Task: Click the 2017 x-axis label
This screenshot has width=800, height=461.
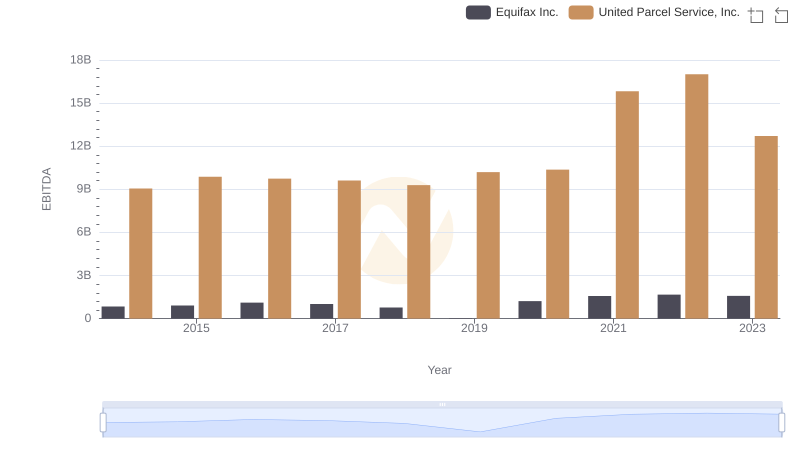Action: click(x=335, y=328)
